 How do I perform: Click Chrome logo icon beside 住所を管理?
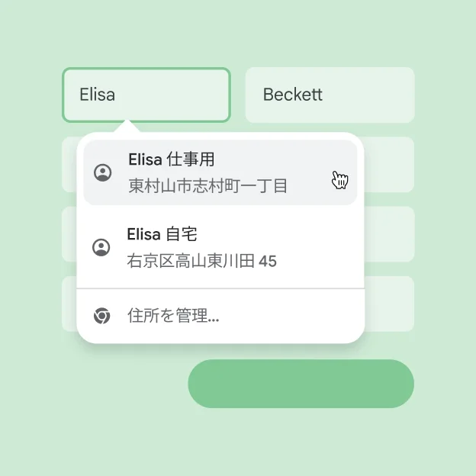(x=101, y=316)
